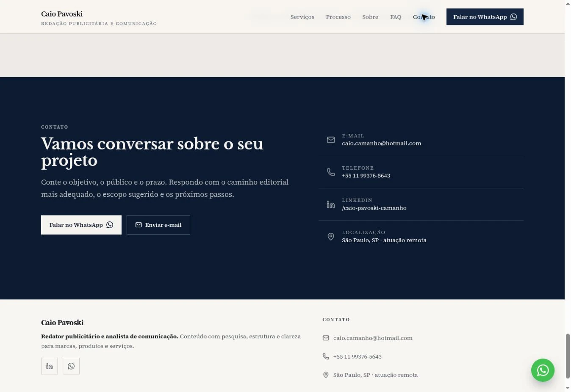The image size is (571, 392).
Task: Click the page scrollbar thumb
Action: pos(568,356)
